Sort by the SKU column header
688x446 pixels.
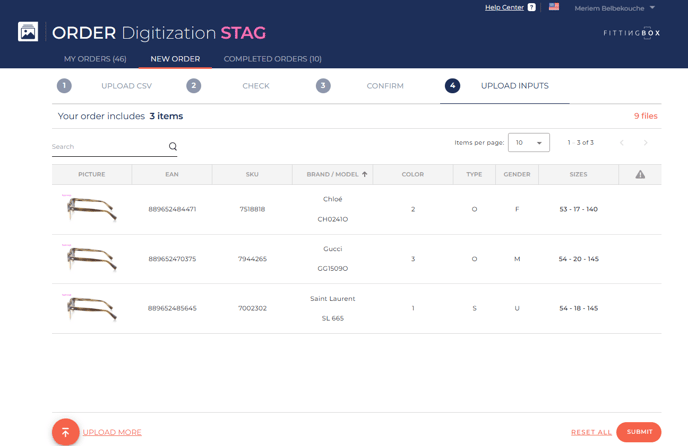tap(252, 174)
